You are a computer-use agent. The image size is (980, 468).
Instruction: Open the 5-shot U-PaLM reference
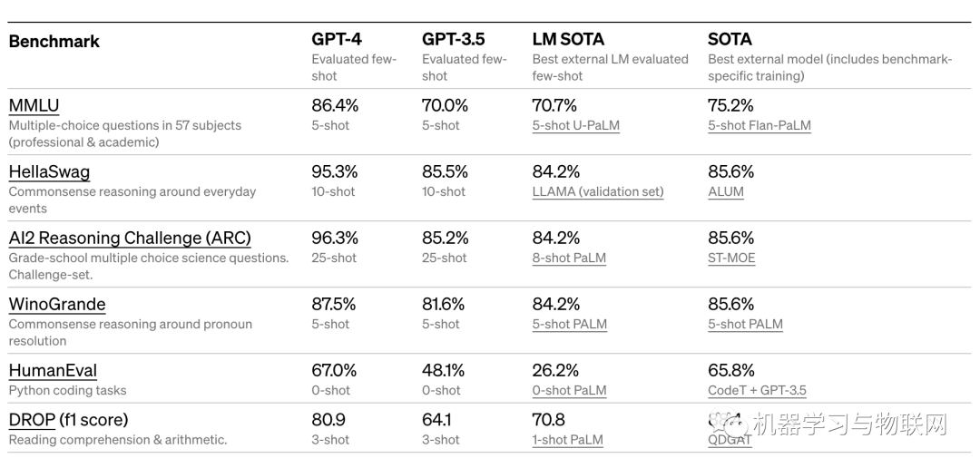575,126
